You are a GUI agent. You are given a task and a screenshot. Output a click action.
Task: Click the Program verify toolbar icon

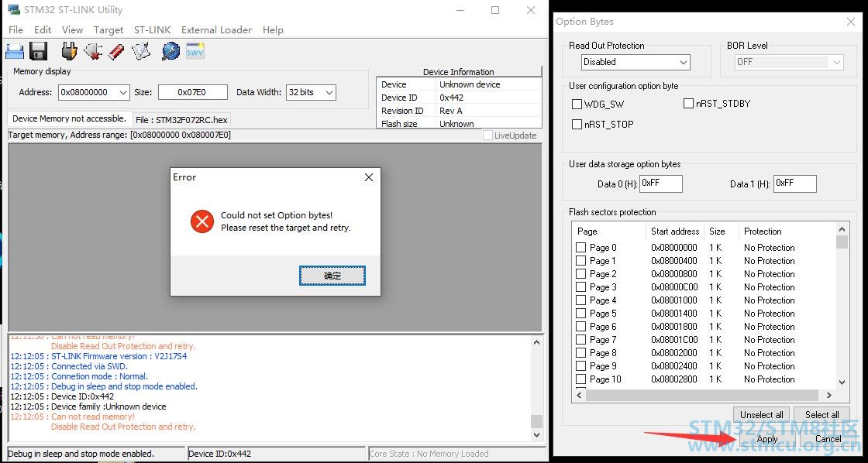(141, 51)
